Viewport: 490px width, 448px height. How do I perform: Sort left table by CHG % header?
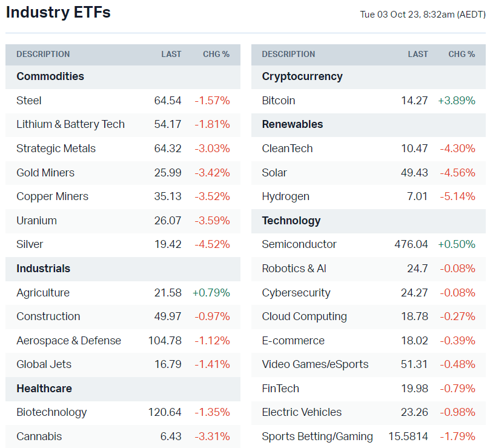pos(216,54)
